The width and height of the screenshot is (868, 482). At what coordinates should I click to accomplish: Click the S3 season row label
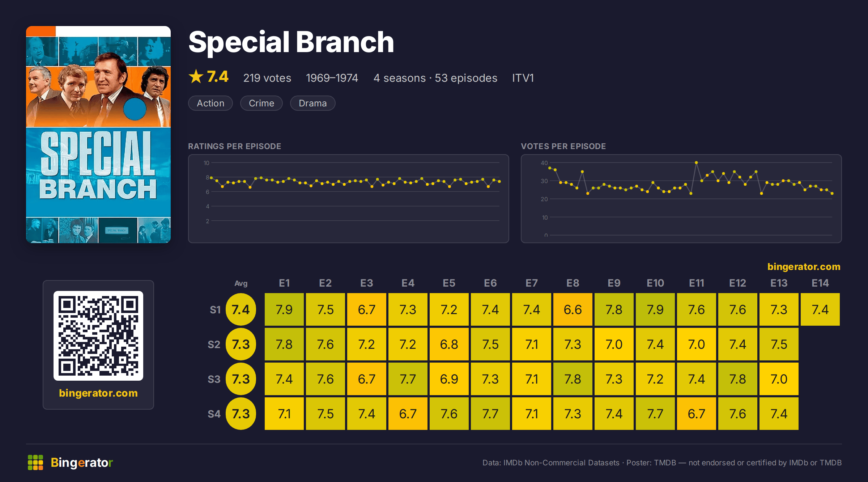(x=214, y=379)
